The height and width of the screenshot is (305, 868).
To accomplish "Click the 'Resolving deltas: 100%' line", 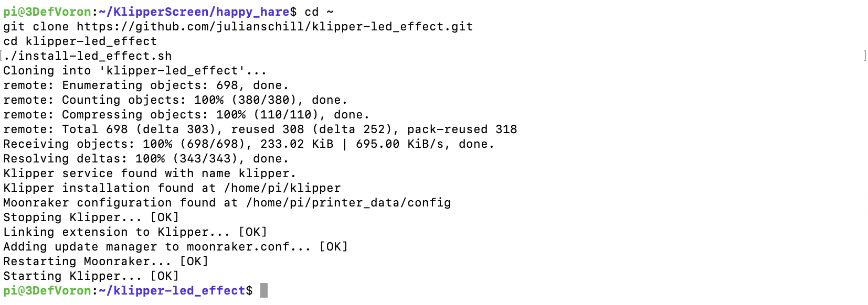I will coord(146,159).
